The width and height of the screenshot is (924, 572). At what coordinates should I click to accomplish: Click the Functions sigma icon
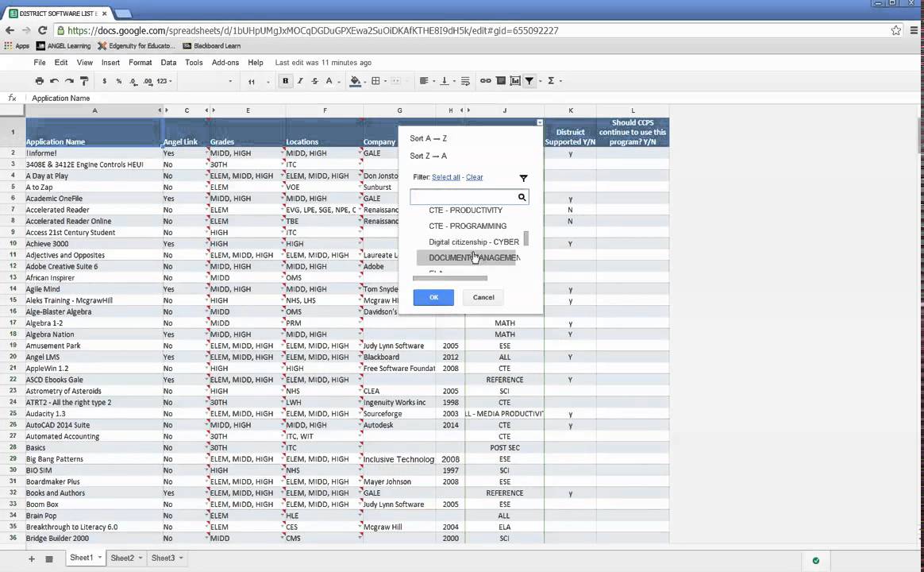(x=551, y=81)
